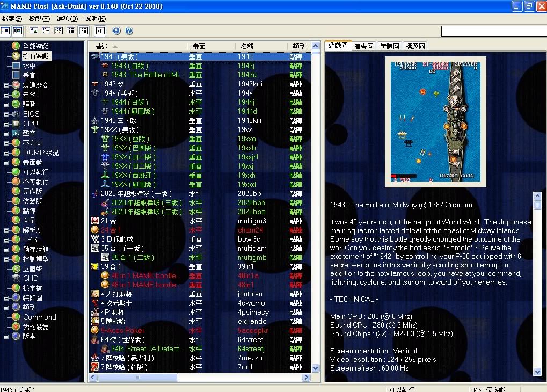Expand the 版本 tree node
The width and height of the screenshot is (547, 392).
point(6,337)
